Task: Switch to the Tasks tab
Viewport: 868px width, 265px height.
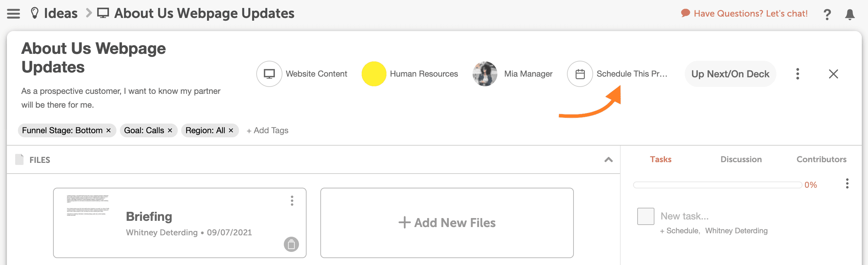Action: coord(661,159)
